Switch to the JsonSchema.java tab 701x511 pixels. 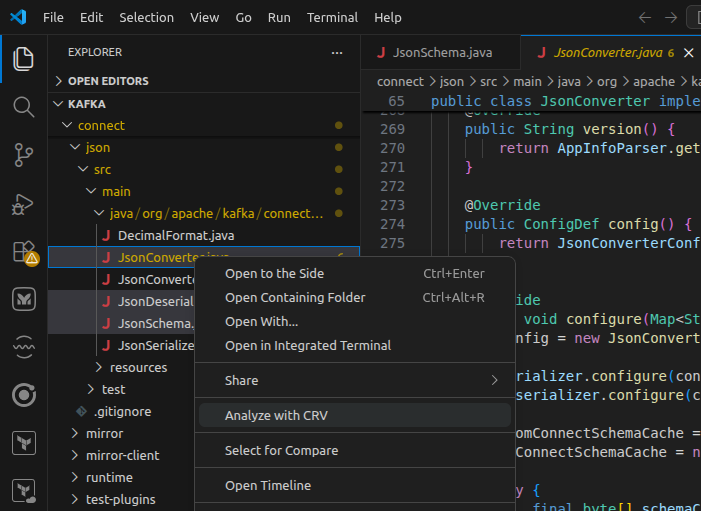pyautogui.click(x=441, y=53)
